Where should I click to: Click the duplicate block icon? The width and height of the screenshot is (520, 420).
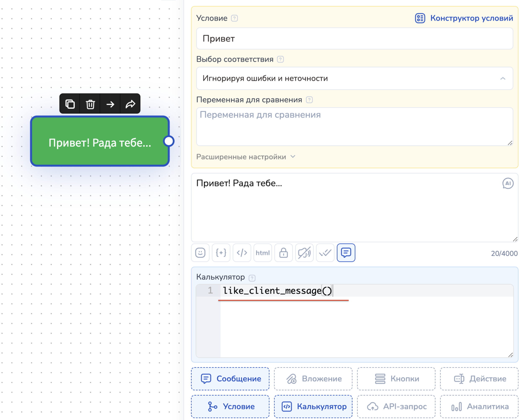click(x=70, y=104)
